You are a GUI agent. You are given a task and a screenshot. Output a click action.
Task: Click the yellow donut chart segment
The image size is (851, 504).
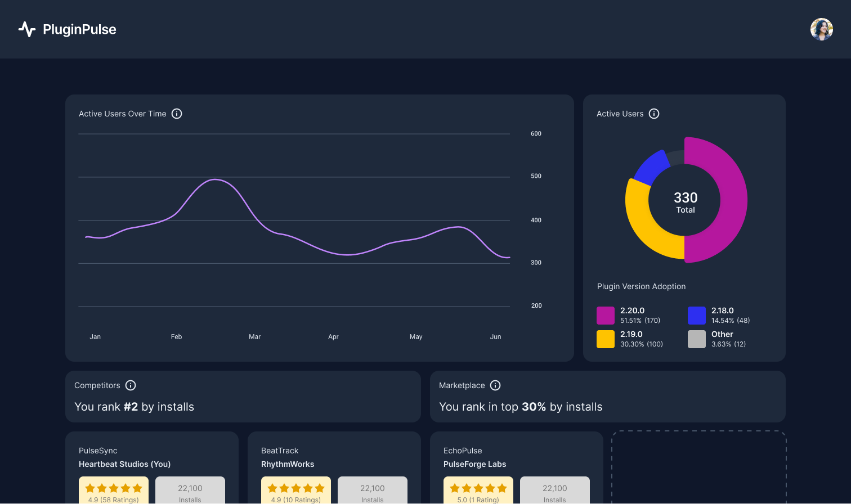point(644,228)
